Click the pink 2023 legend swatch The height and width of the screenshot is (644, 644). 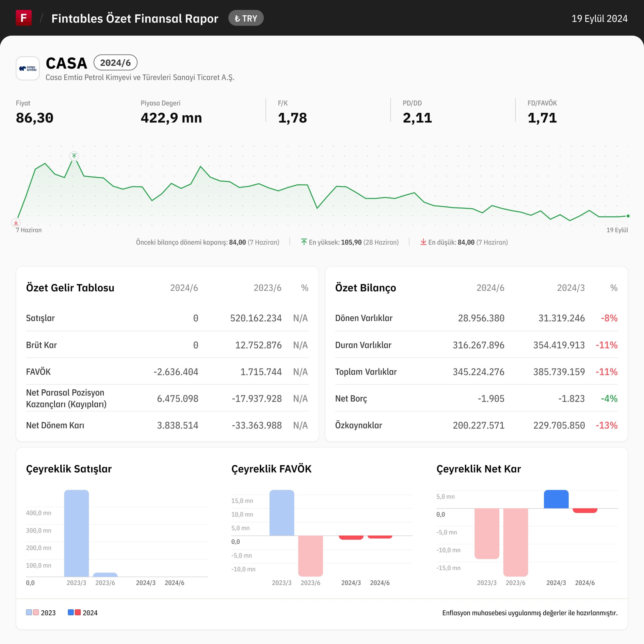click(36, 612)
